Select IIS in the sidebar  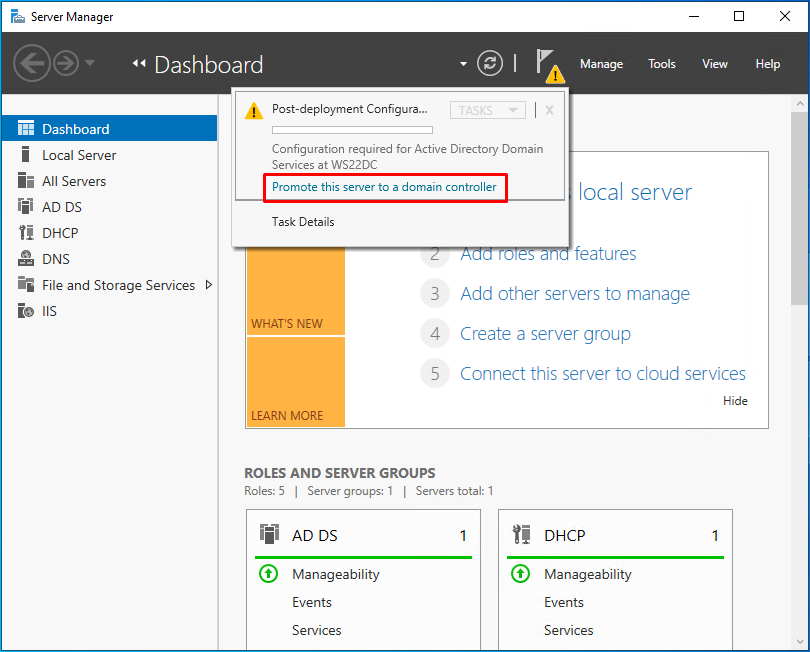(110, 311)
